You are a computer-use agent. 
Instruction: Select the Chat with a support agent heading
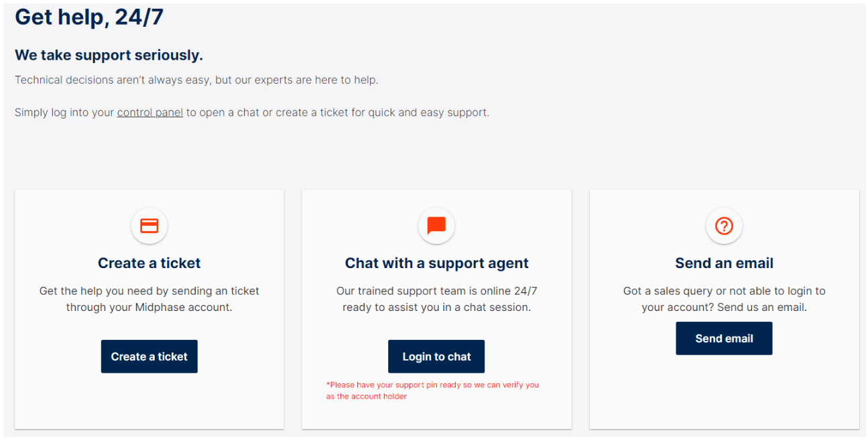[x=437, y=263]
